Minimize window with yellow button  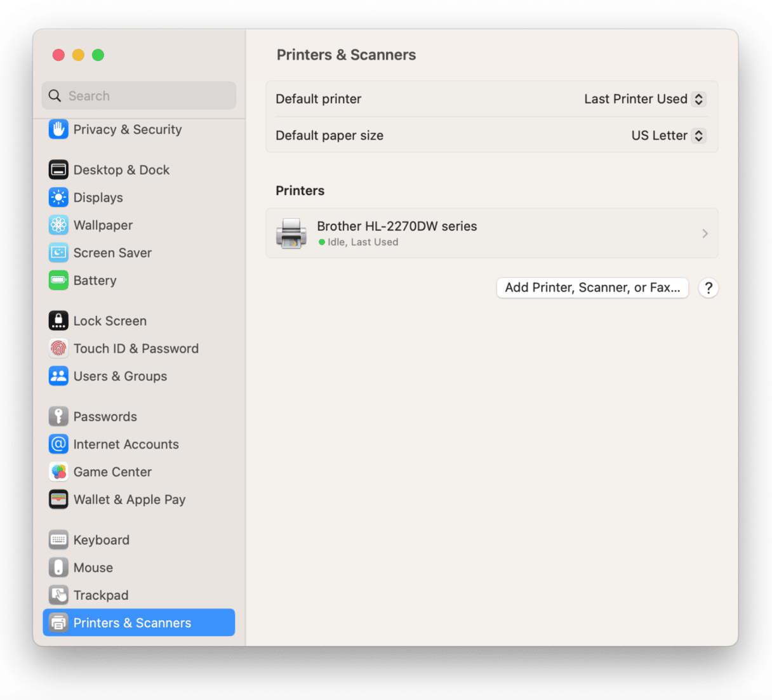[x=78, y=55]
